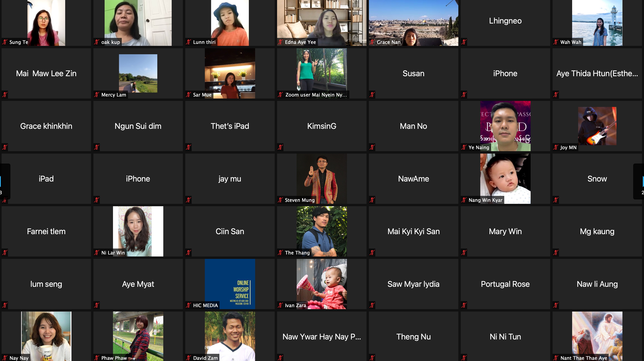Click the Aye Thida Htun participant tile
This screenshot has width=644, height=361.
(597, 73)
